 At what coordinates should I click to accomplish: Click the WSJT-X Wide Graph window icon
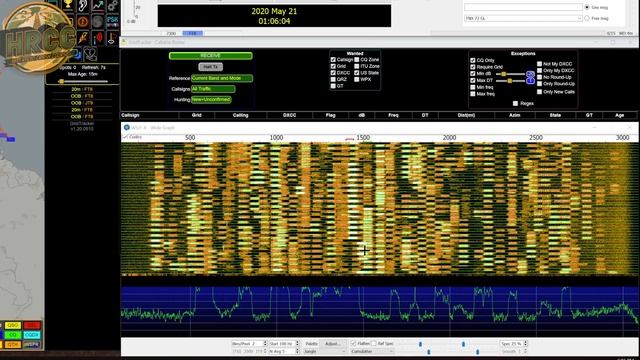pyautogui.click(x=127, y=128)
